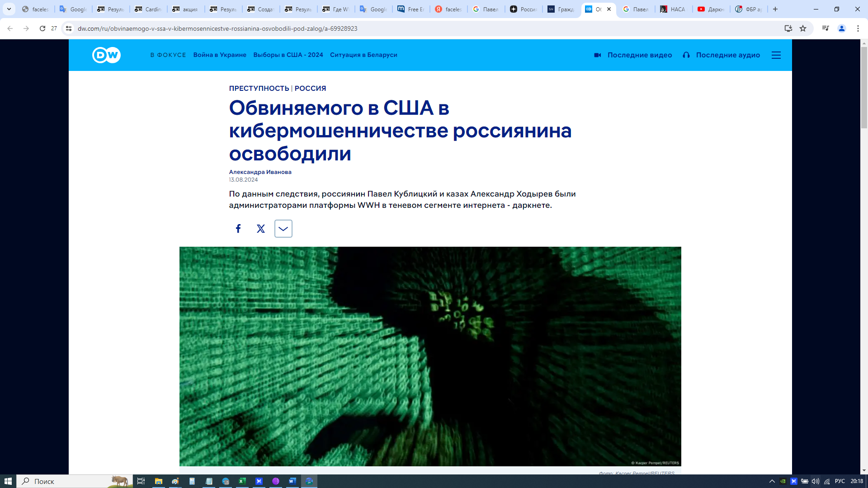Open Word from the Windows taskbar
This screenshot has height=488, width=868.
(x=292, y=481)
